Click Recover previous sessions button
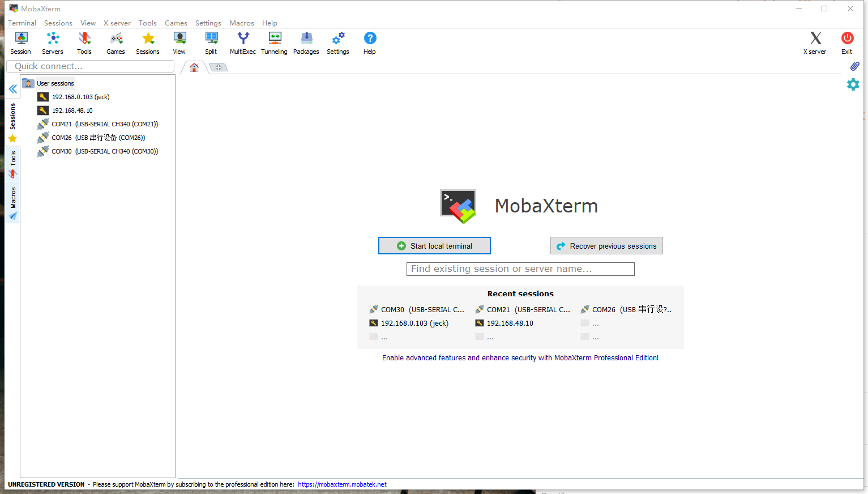 (x=606, y=246)
